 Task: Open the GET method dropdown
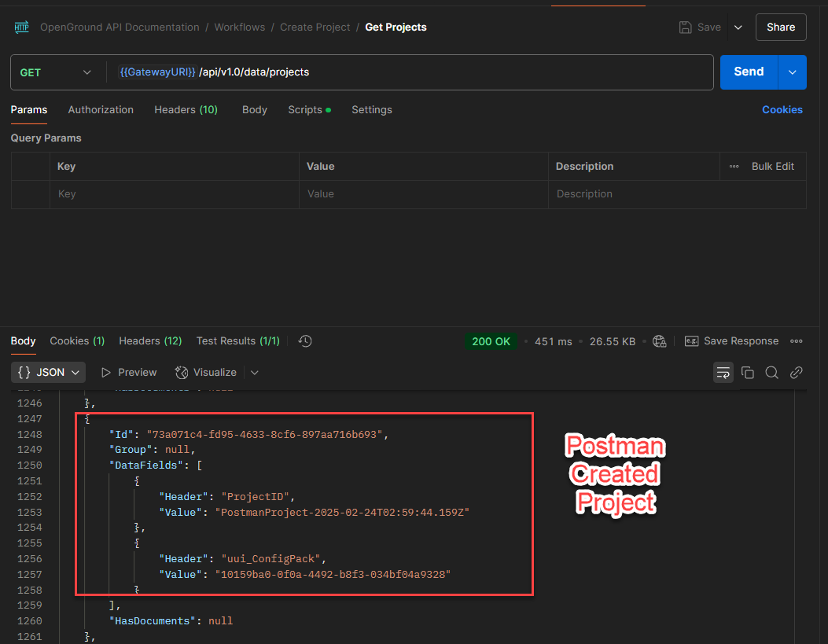coord(56,72)
